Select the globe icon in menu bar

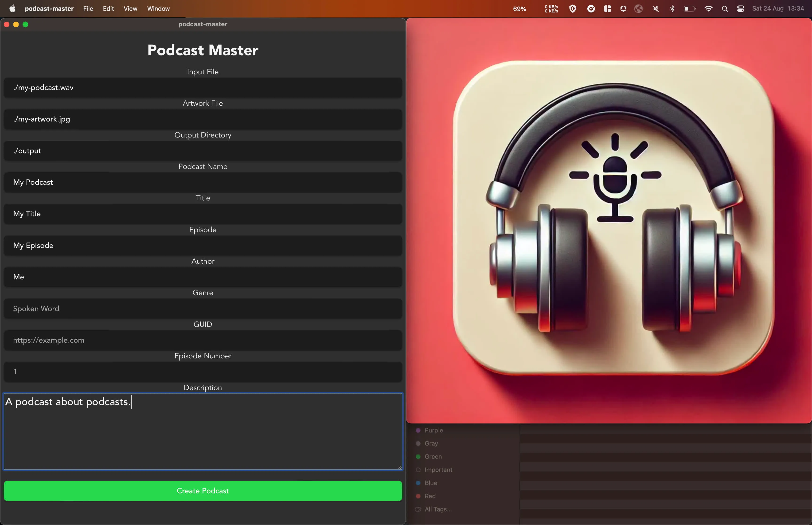639,8
